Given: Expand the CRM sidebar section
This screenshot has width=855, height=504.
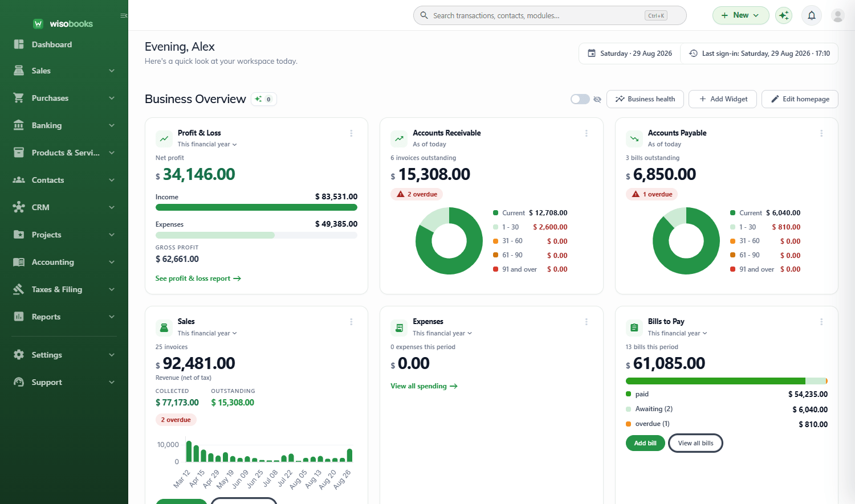Looking at the screenshot, I should [x=112, y=207].
